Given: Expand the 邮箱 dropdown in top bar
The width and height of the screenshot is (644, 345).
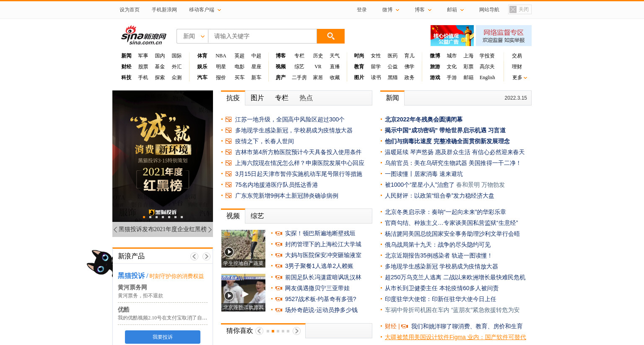Looking at the screenshot, I should coord(455,10).
